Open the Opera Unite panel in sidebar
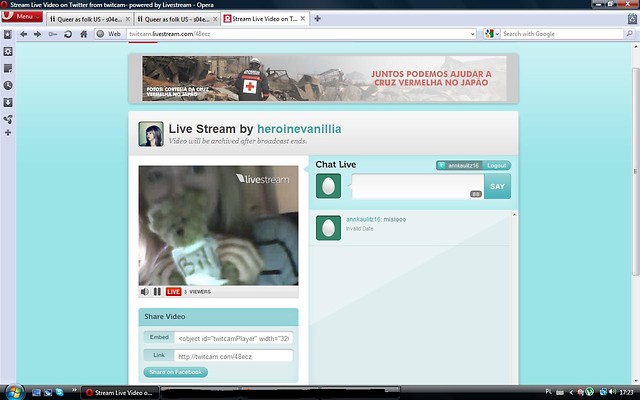 pyautogui.click(x=8, y=119)
